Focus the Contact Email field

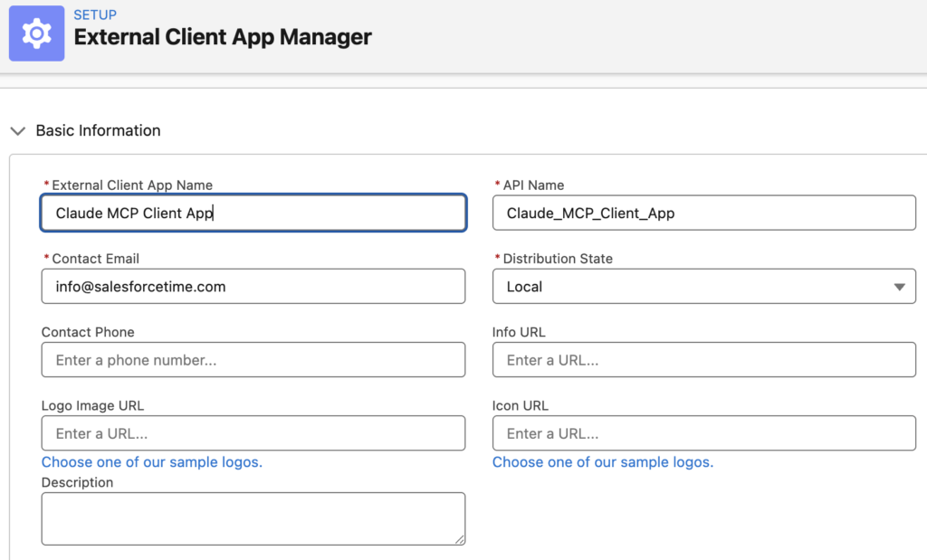click(x=253, y=287)
